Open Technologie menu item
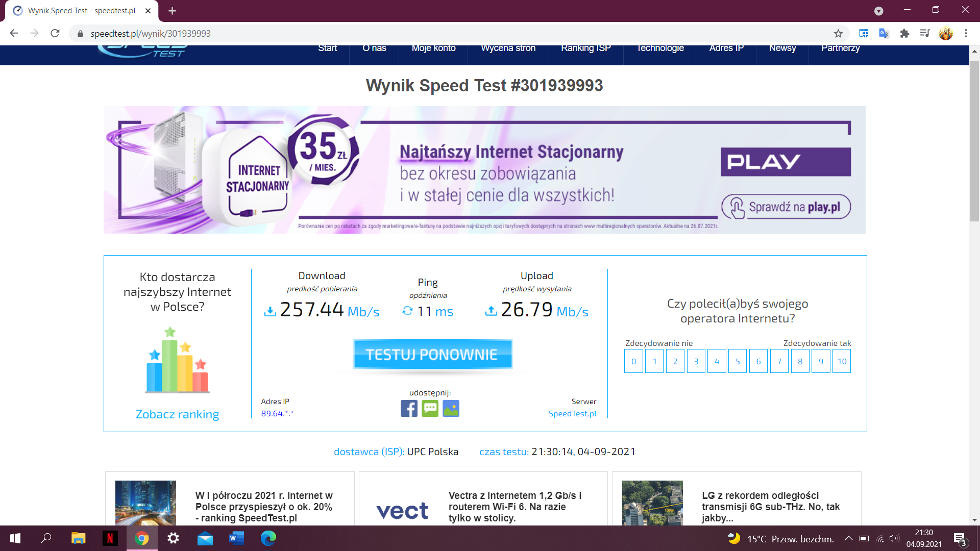 click(660, 48)
